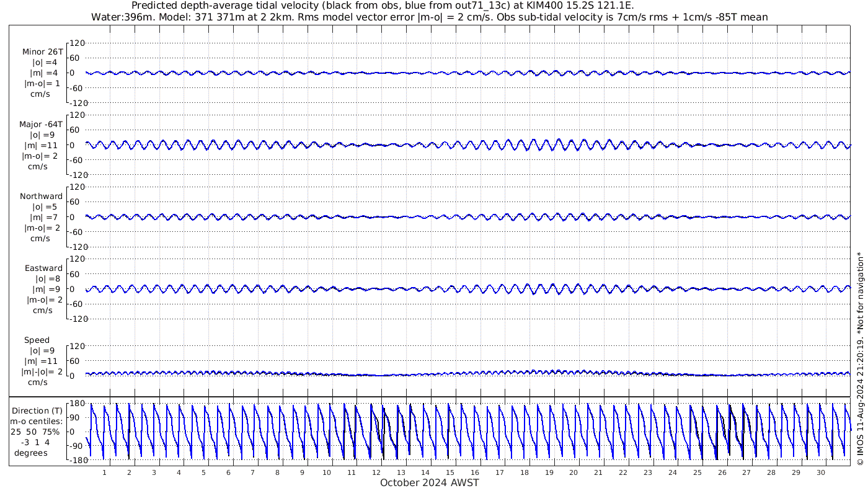This screenshot has height=496, width=868.
Task: Click the title line starting "Predicted depth-average tidal velocity"
Action: [383, 6]
